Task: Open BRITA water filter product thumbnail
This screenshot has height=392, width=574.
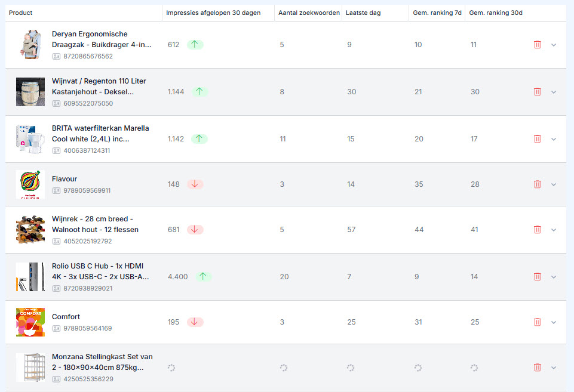Action: click(x=30, y=139)
